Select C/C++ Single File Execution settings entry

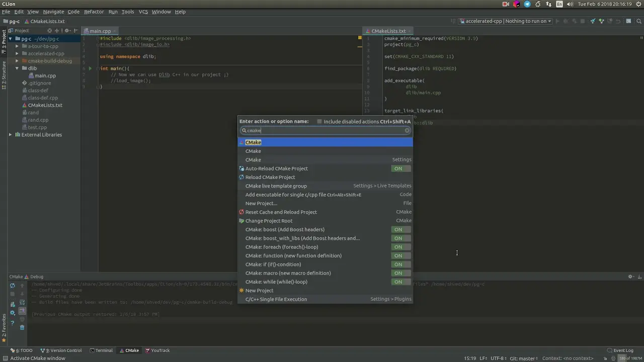coord(325,299)
